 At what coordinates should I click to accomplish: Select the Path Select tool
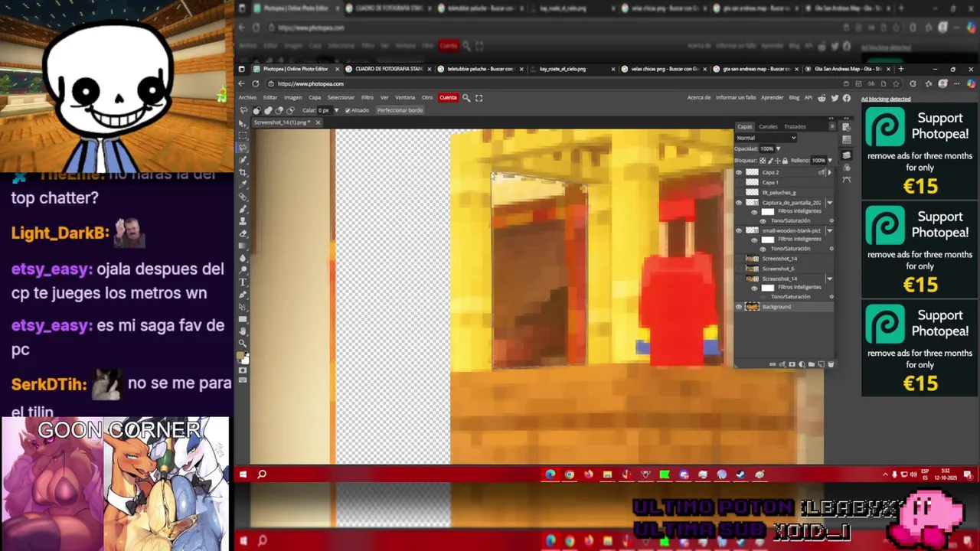pos(243,306)
